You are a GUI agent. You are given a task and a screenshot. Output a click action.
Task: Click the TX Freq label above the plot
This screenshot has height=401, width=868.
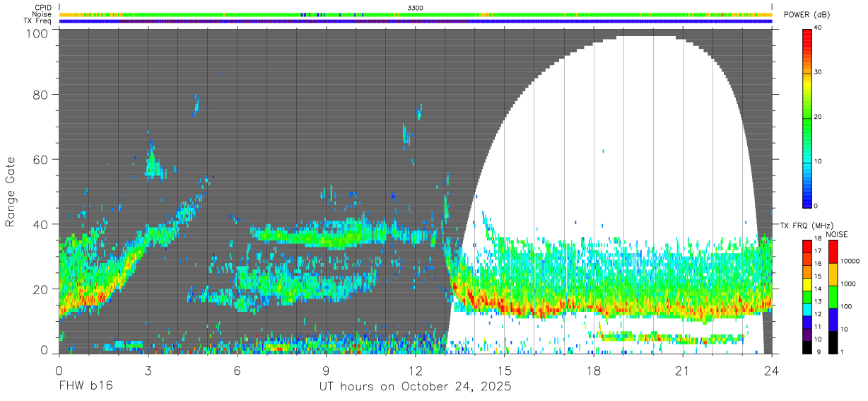point(38,21)
